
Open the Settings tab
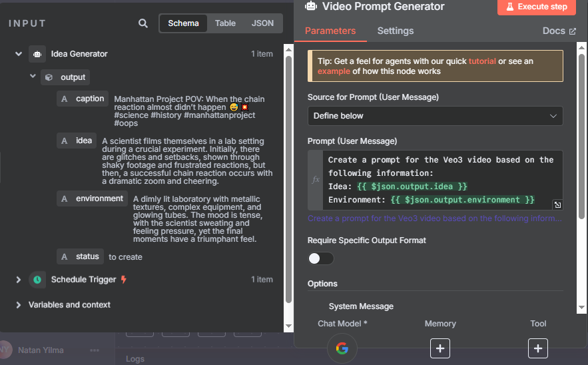tap(396, 31)
